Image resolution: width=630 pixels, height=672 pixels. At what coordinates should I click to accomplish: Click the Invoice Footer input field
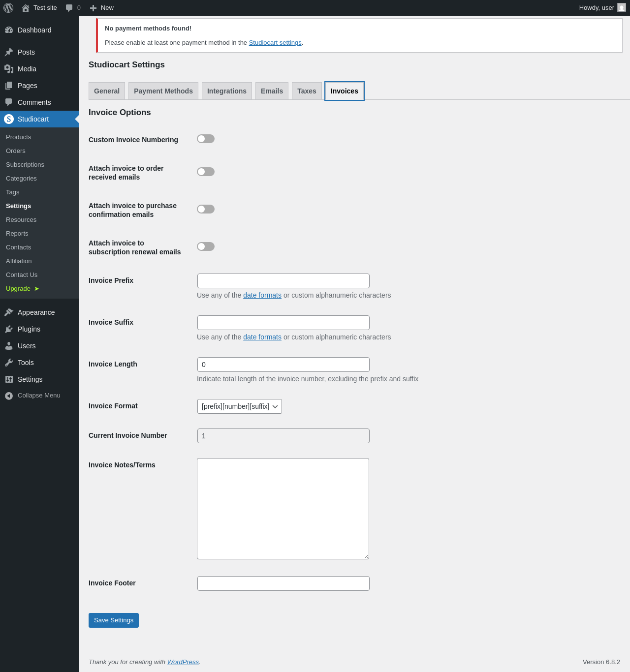(x=283, y=583)
